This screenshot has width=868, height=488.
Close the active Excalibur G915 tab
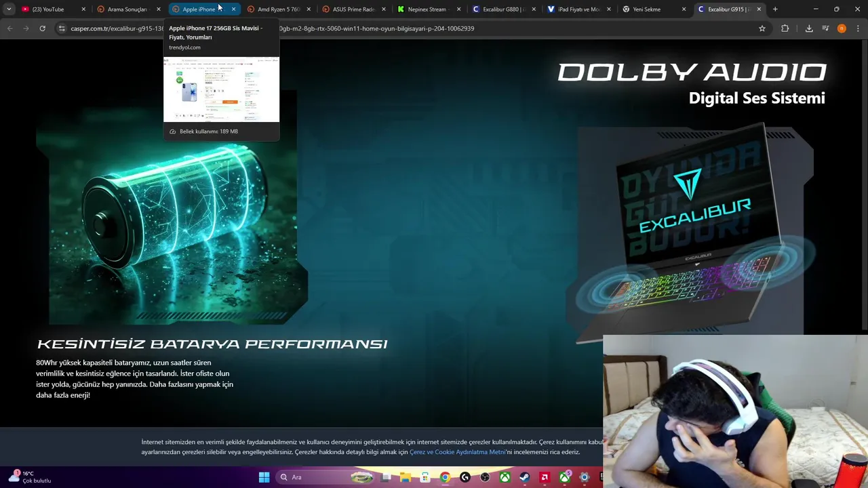759,9
